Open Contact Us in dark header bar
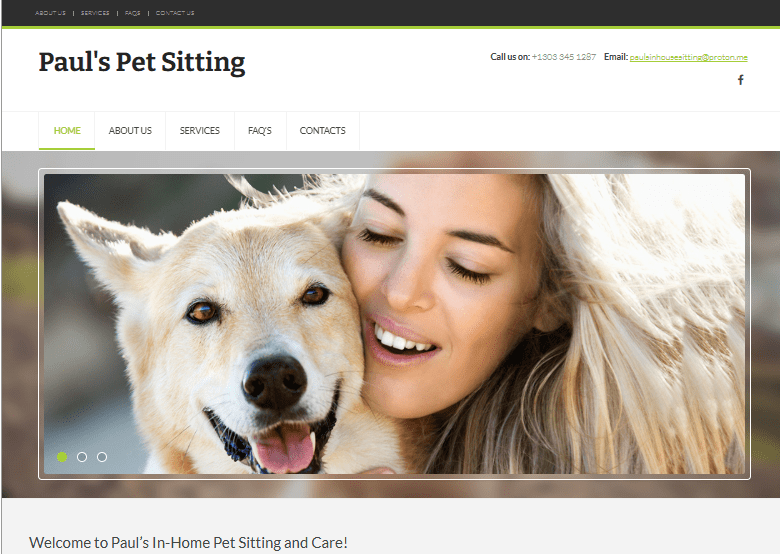Image resolution: width=780 pixels, height=554 pixels. point(175,13)
